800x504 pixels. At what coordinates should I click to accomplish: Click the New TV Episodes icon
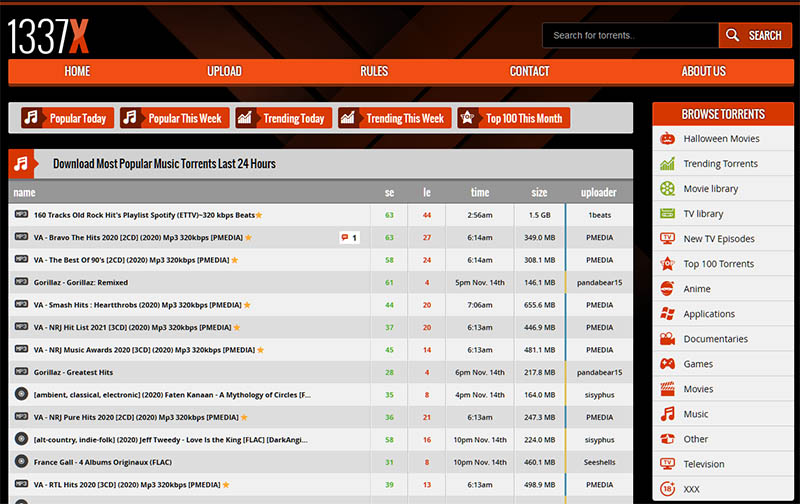point(667,238)
